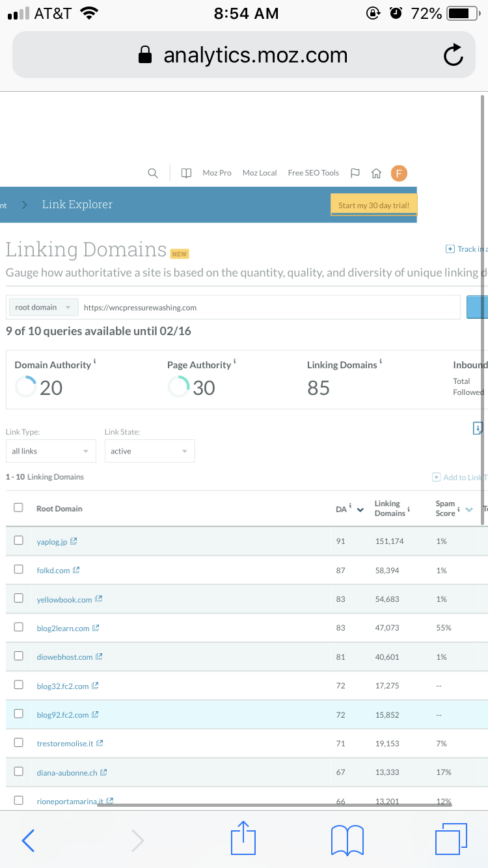Open external link icon beside diana-aubonne.ch
The image size is (488, 868).
click(x=103, y=772)
